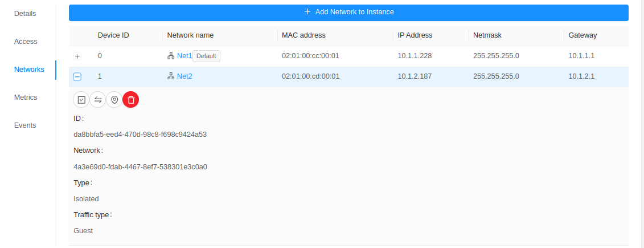Go to the Metrics tab
This screenshot has height=248, width=644.
(x=26, y=97)
